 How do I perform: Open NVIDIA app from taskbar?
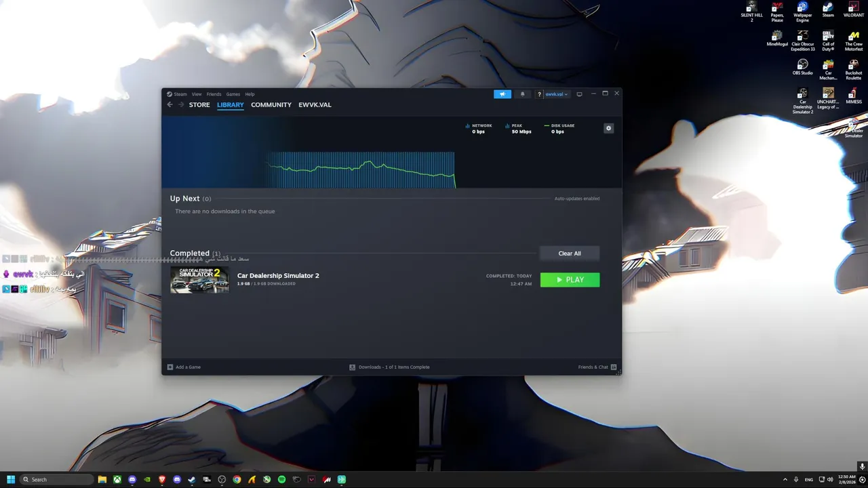[x=147, y=479]
